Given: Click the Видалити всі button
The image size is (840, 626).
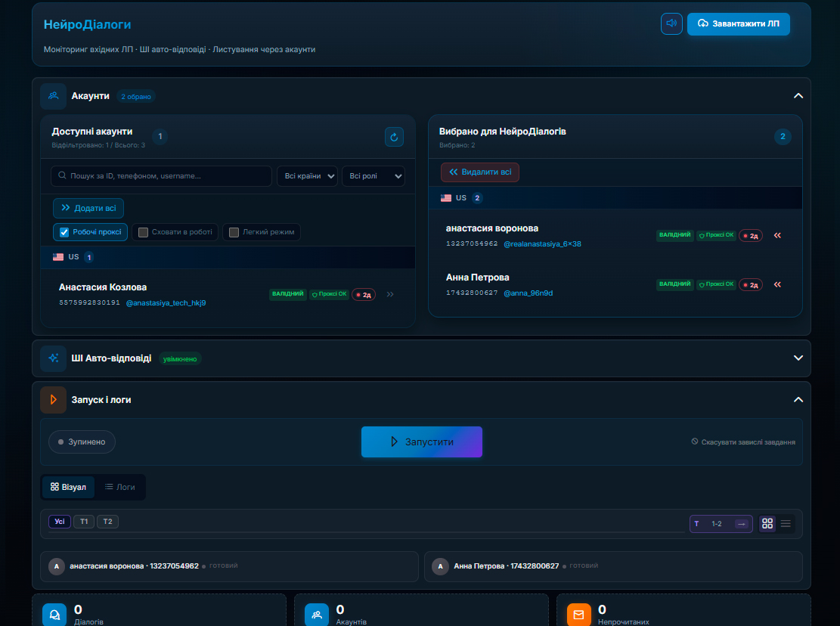Looking at the screenshot, I should click(480, 172).
